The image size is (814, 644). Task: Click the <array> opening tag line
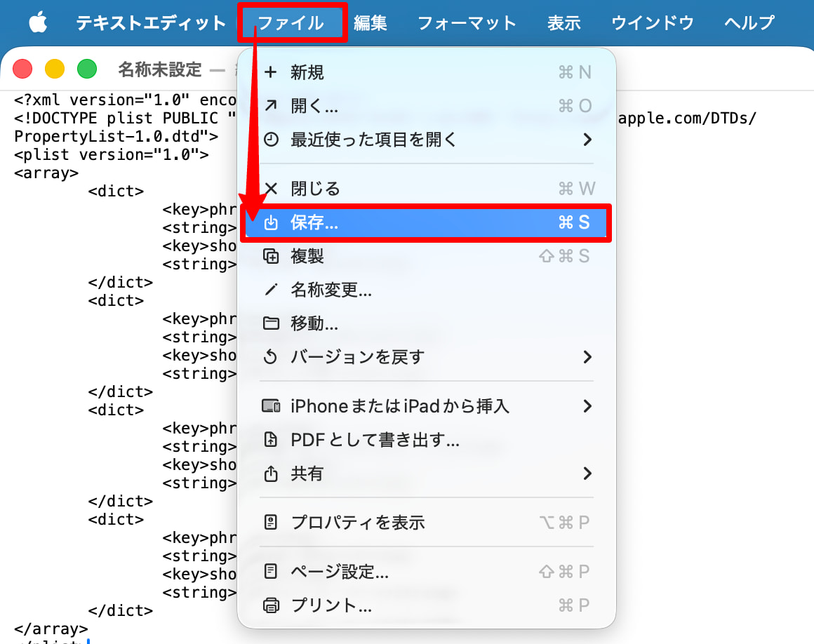pos(46,173)
